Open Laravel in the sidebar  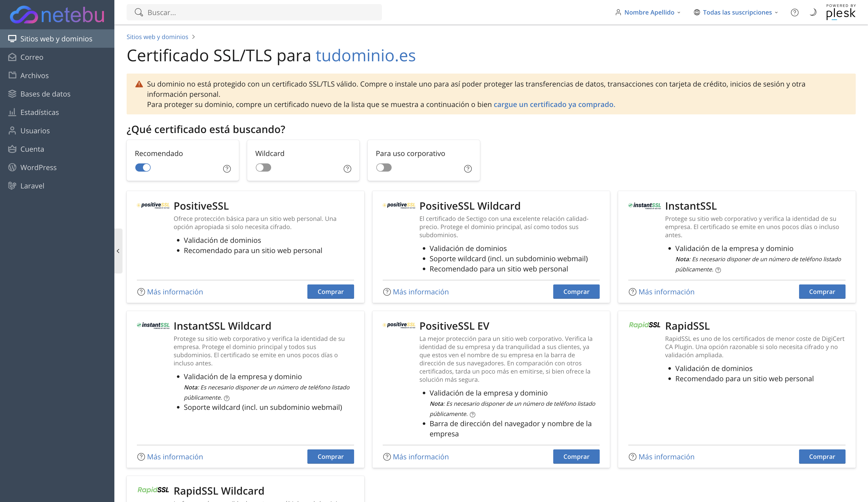tap(57, 185)
